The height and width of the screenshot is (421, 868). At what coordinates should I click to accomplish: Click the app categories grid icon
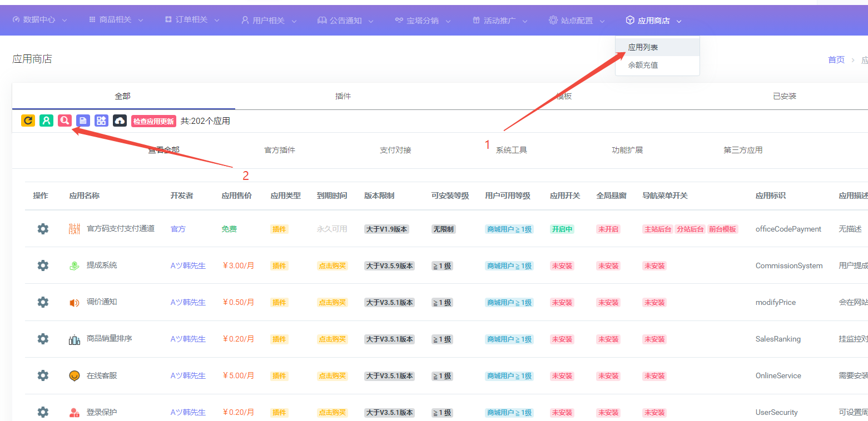click(x=101, y=120)
